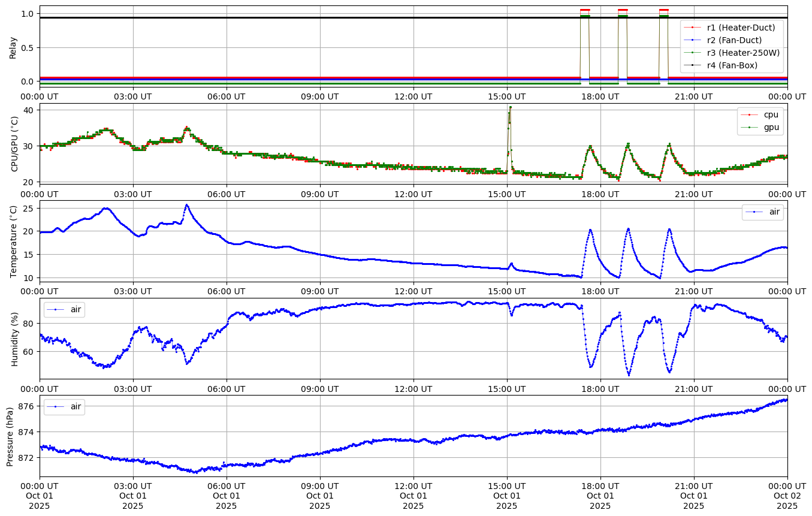Image resolution: width=812 pixels, height=516 pixels.
Task: Click the cpu legend entry
Action: (x=771, y=114)
